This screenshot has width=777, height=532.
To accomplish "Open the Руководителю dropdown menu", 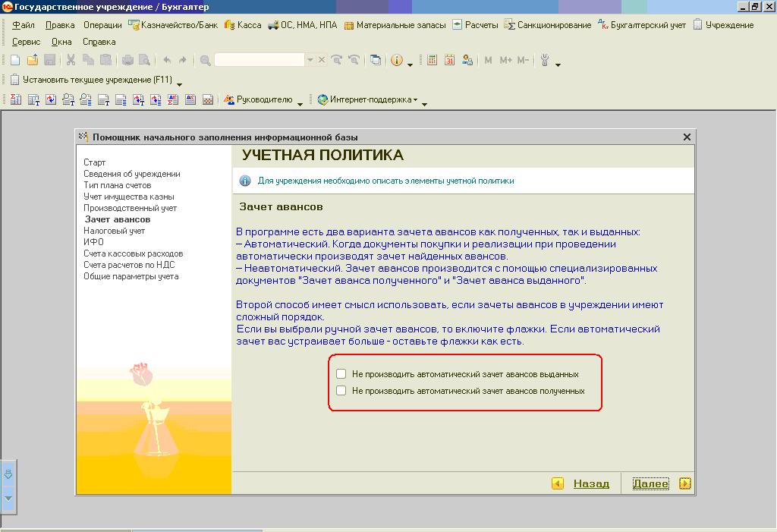I will point(300,102).
